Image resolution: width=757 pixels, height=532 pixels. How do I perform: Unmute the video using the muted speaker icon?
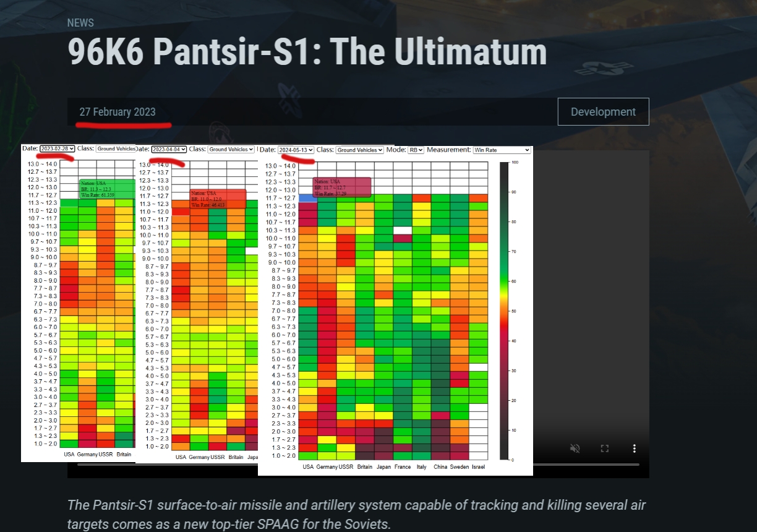click(x=575, y=448)
